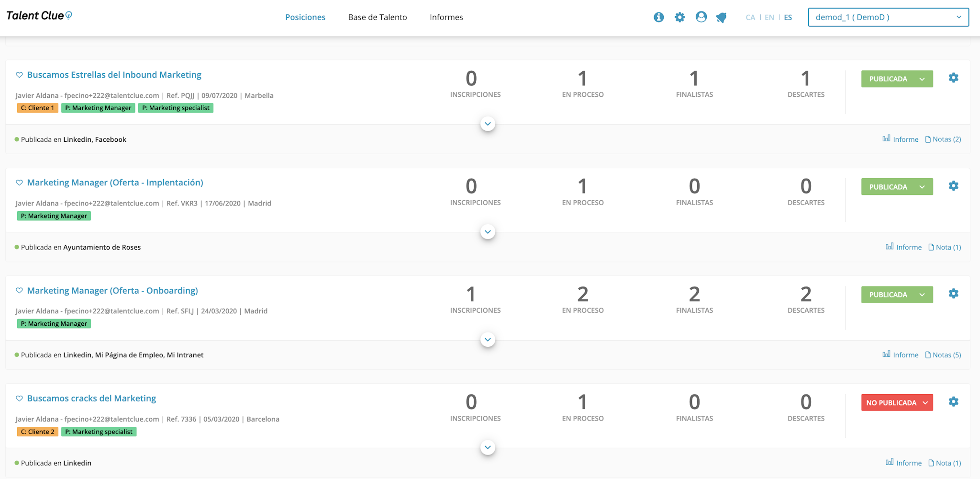Screen dimensions: 980x479
Task: Open the settings gear in the top navigation
Action: [680, 17]
